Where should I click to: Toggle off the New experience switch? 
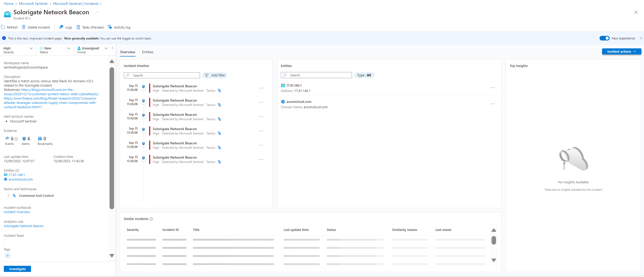(x=604, y=38)
